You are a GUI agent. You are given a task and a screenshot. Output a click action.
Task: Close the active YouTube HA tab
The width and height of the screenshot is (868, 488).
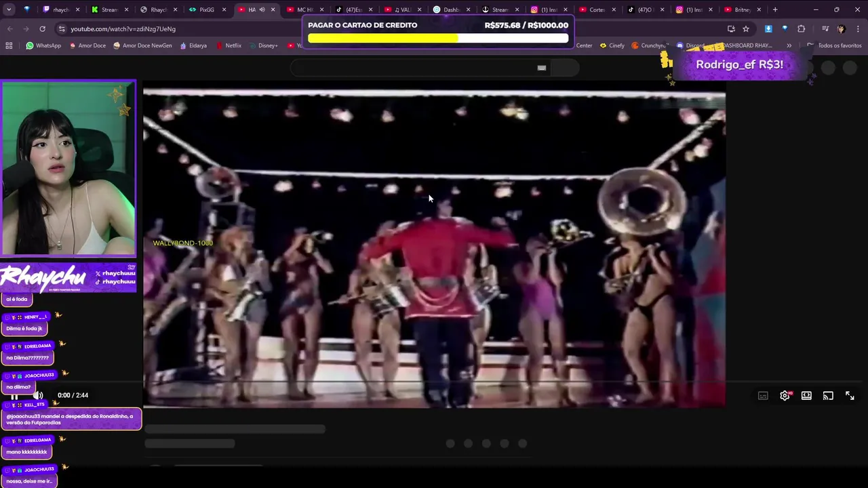(273, 9)
